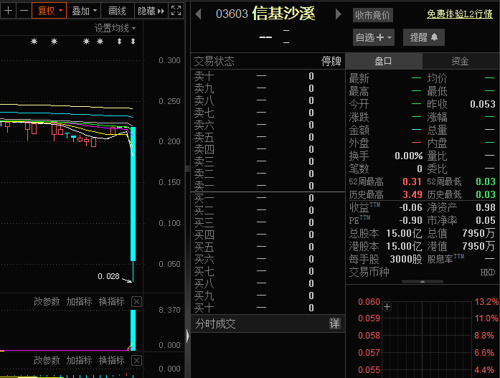Click the 卖十 order row
This screenshot has width=500, height=378.
click(268, 76)
